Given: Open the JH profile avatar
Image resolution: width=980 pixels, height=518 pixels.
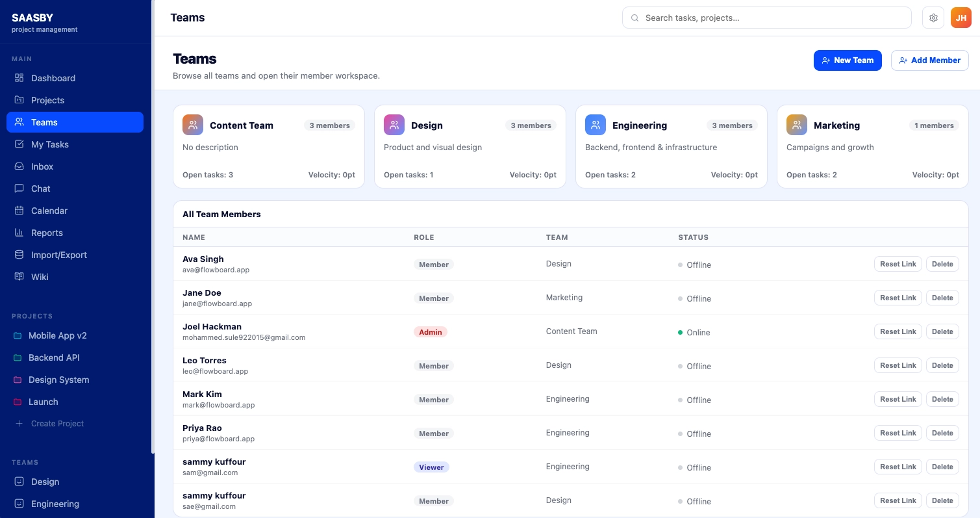Looking at the screenshot, I should [x=961, y=18].
